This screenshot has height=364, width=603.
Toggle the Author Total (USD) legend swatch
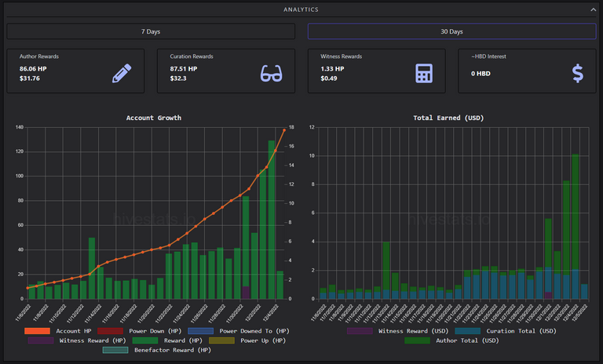click(417, 340)
